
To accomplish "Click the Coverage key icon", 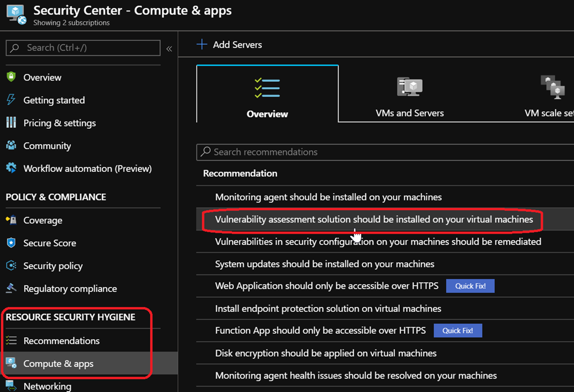I will click(11, 220).
